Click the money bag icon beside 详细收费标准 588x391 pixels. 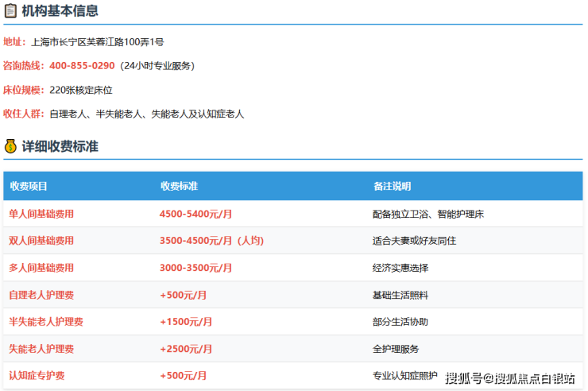10,146
